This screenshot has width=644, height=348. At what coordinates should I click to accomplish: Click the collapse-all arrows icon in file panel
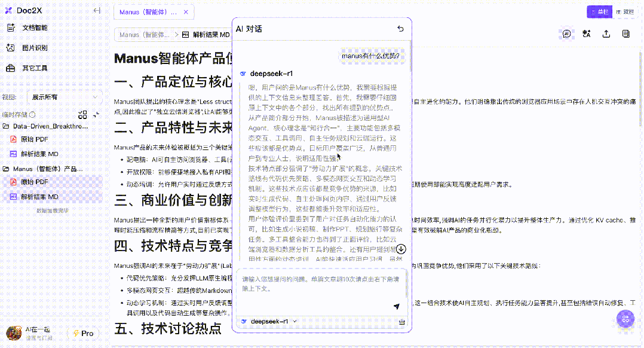(x=96, y=115)
